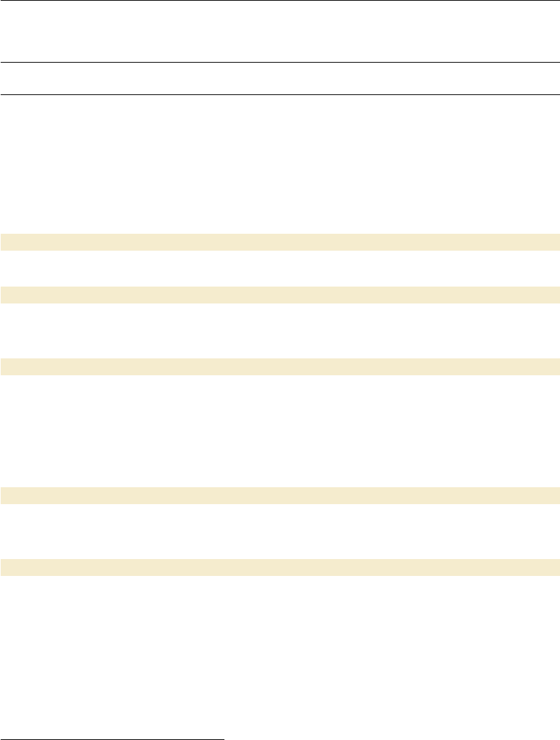Click the blank header row between lower rules

(x=280, y=79)
